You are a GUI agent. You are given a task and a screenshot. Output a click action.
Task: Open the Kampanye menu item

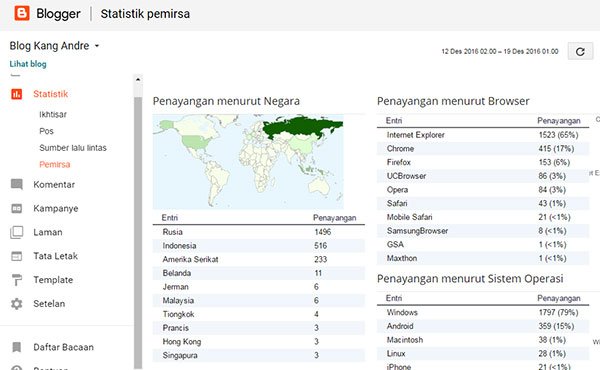coord(55,209)
